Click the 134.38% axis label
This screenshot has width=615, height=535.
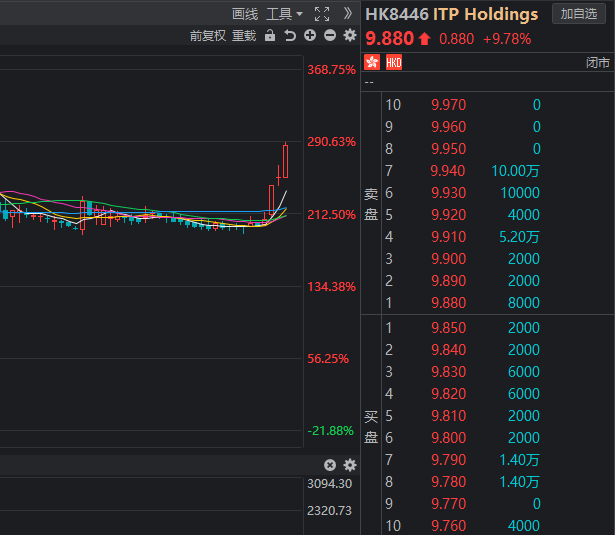click(331, 287)
